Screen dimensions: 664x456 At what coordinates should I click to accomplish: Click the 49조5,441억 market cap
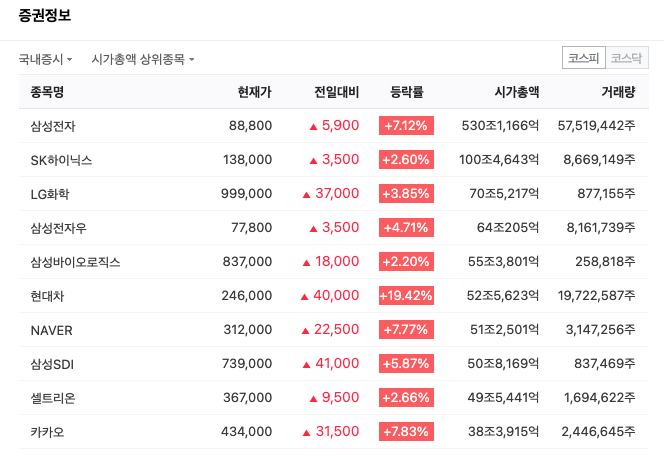[x=503, y=398]
